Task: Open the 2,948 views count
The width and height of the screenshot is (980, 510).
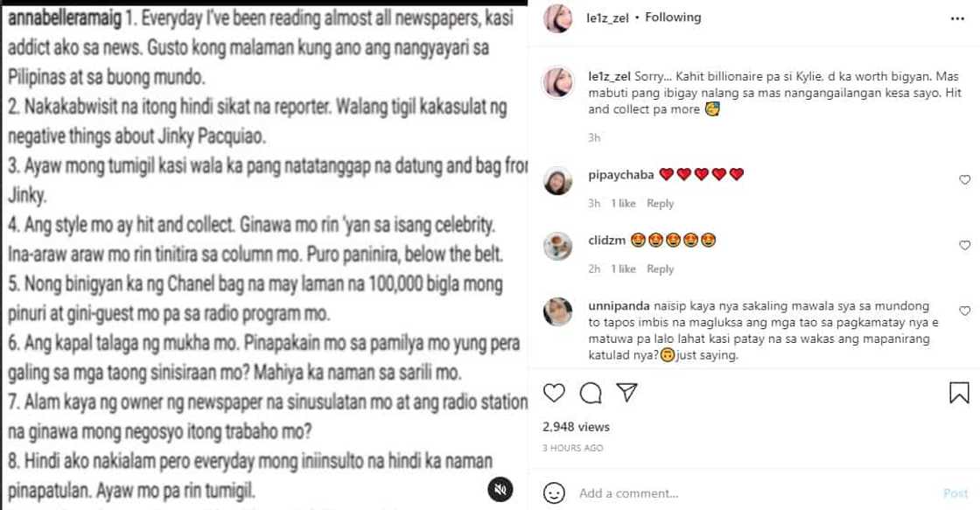Action: click(577, 427)
